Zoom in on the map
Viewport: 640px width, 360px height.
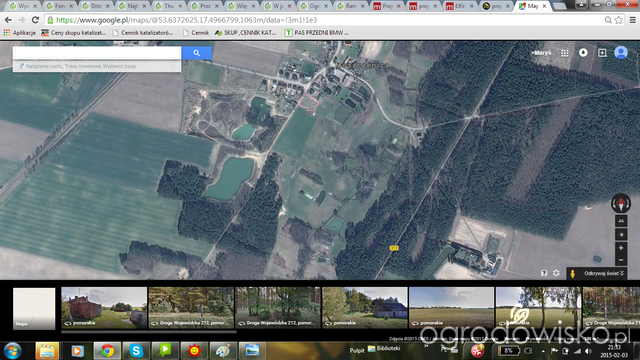click(621, 248)
